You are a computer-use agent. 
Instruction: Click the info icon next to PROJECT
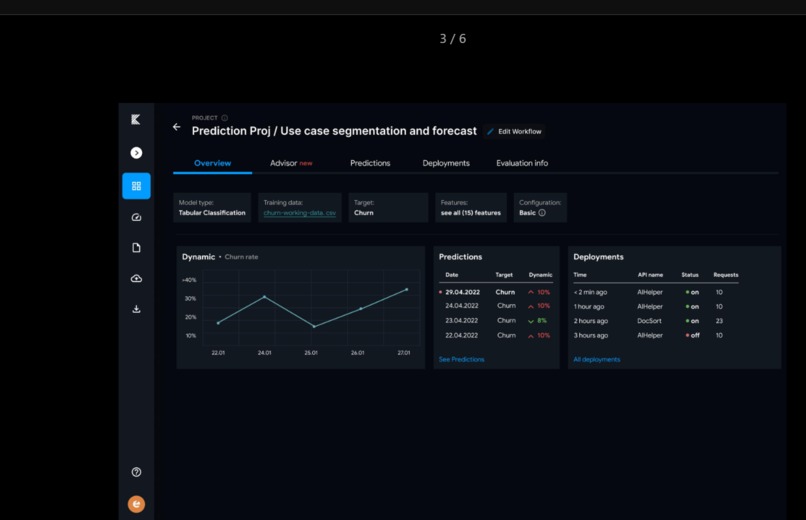point(225,118)
